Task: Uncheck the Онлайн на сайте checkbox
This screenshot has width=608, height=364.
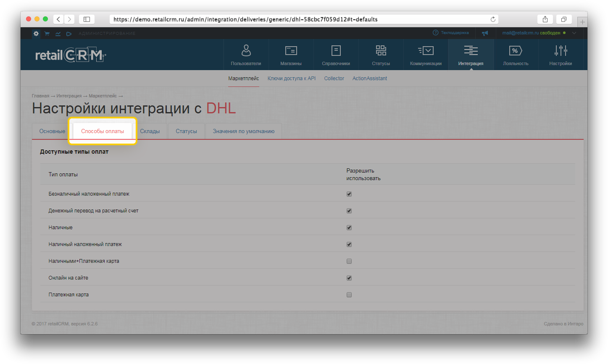Action: [x=349, y=278]
